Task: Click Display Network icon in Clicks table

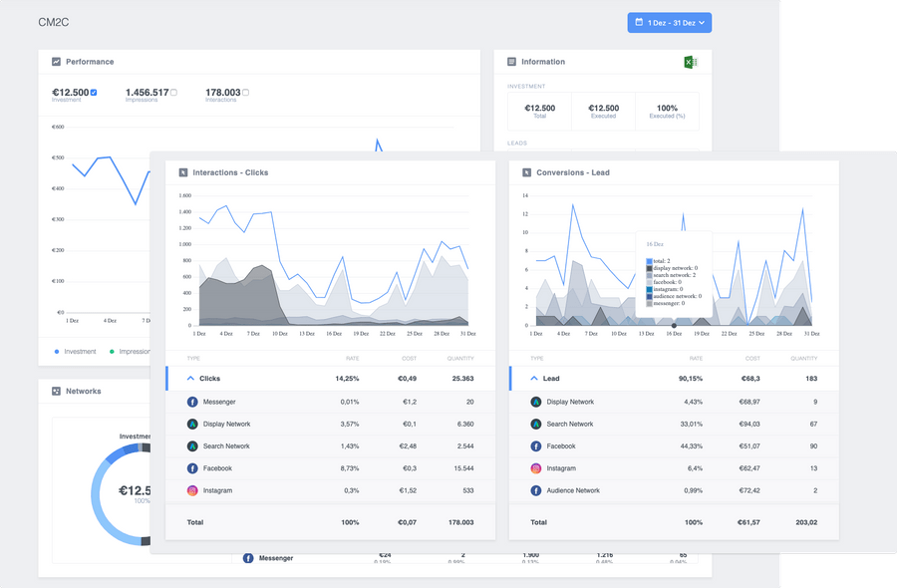Action: point(192,425)
